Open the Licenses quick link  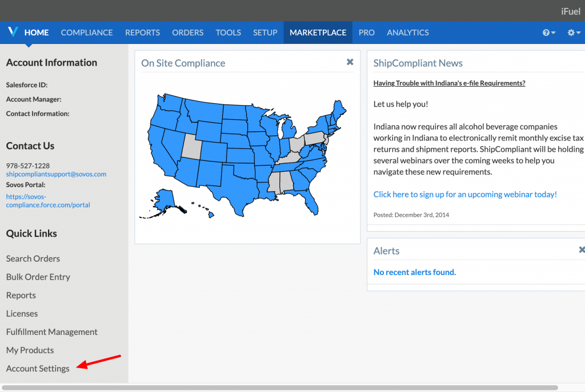(x=22, y=313)
